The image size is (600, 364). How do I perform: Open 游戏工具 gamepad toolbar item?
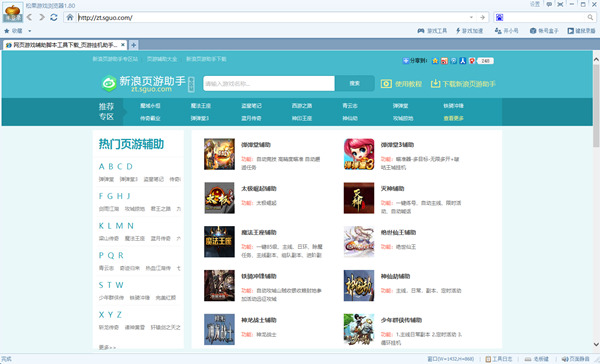pos(432,31)
